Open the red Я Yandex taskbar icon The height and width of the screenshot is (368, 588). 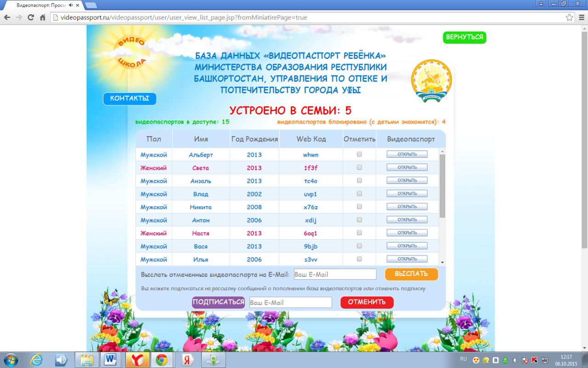[x=187, y=360]
